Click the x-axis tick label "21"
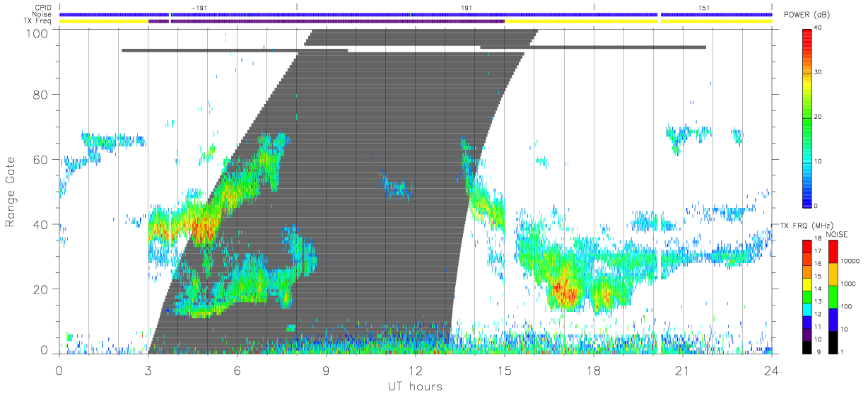This screenshot has height=401, width=868. point(682,370)
